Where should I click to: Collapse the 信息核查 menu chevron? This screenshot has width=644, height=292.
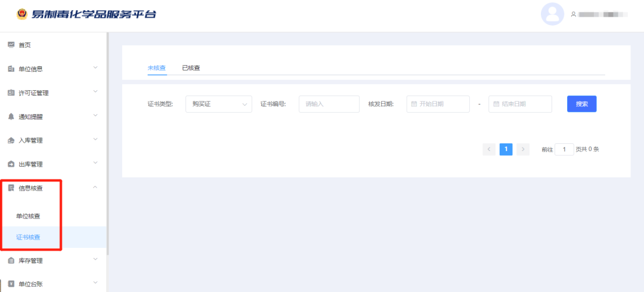[x=95, y=188]
